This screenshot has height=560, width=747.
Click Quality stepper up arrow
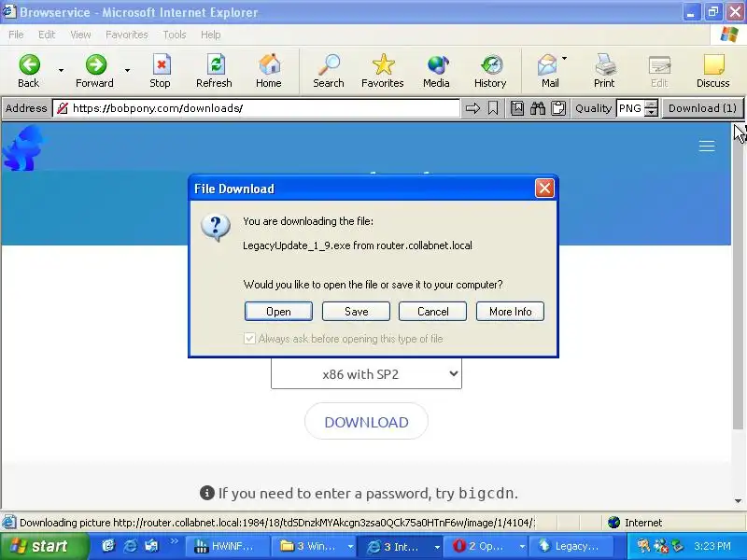click(x=651, y=105)
